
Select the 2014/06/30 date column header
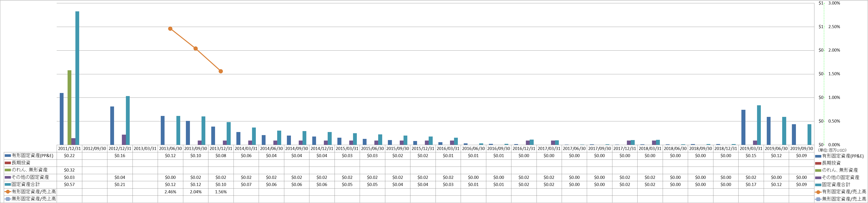271,149
